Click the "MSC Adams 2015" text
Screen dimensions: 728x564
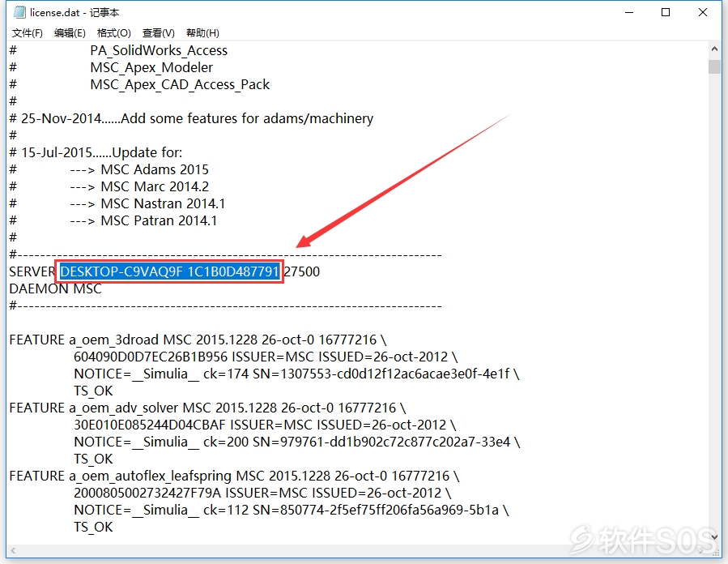click(x=155, y=169)
